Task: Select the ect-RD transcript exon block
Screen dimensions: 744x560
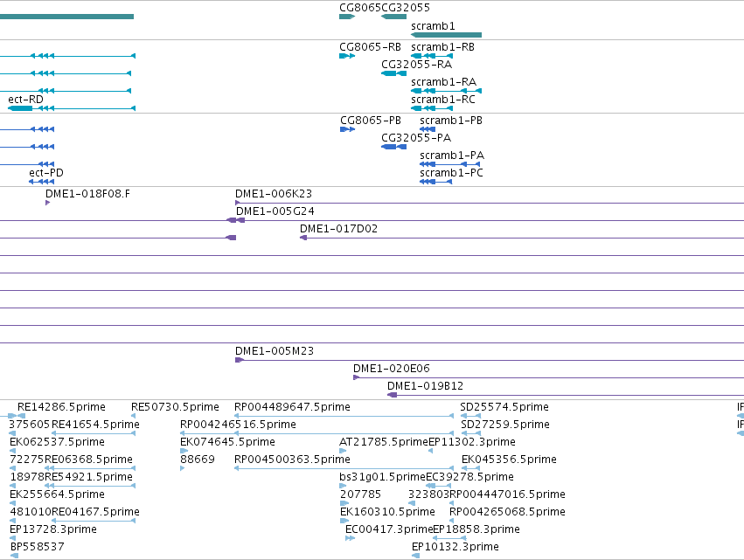Action: [20, 108]
